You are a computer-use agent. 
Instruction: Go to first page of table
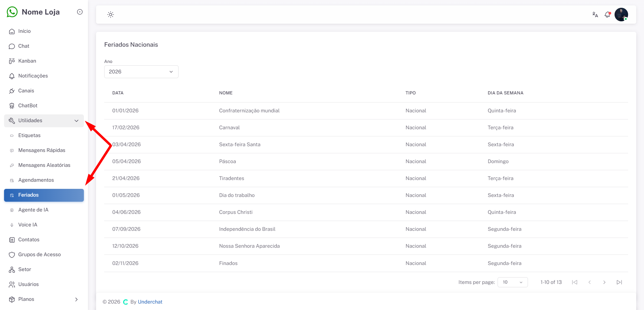(x=575, y=282)
